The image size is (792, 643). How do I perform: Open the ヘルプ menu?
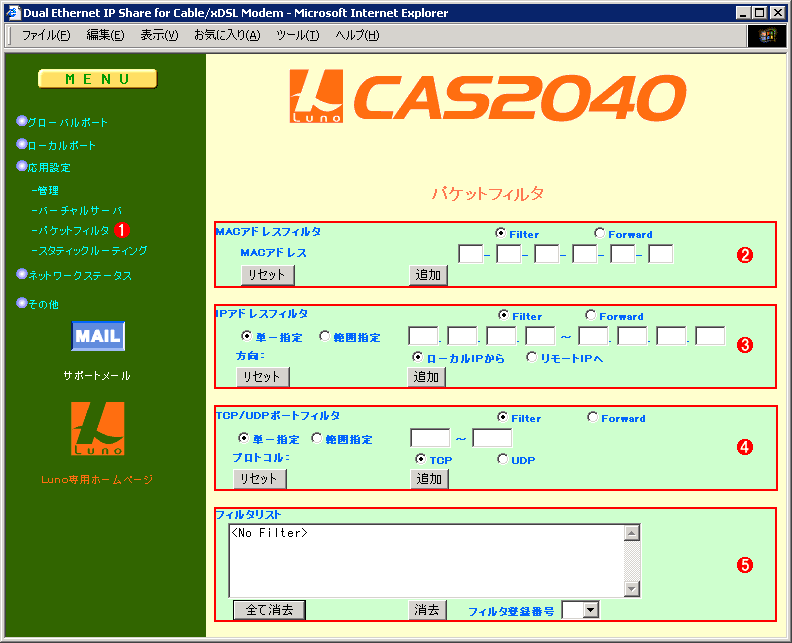coord(357,35)
